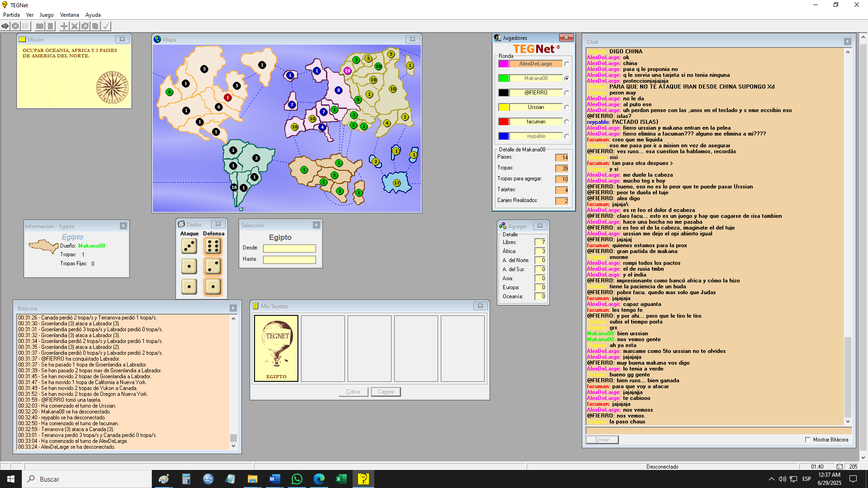Open the Juego menu
Image resolution: width=868 pixels, height=488 pixels.
click(x=47, y=15)
